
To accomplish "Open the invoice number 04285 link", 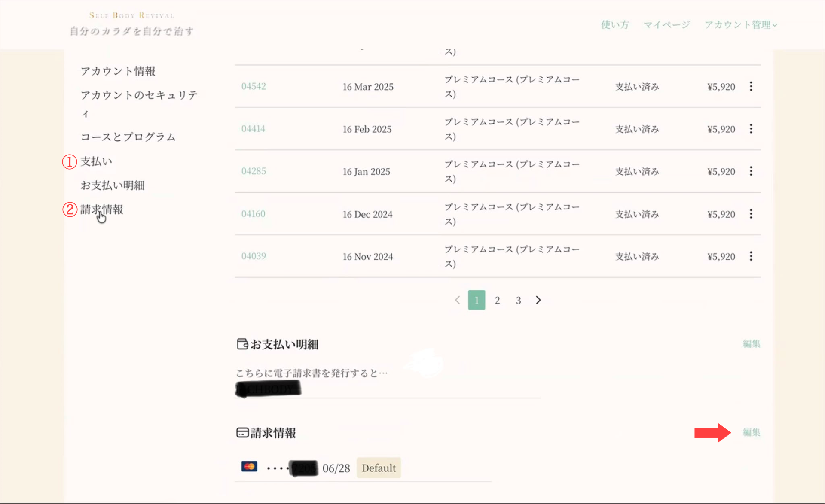I will click(254, 171).
